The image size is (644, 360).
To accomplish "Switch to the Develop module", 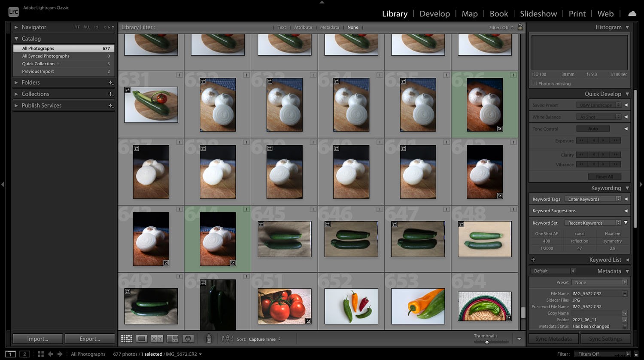I will 434,13.
